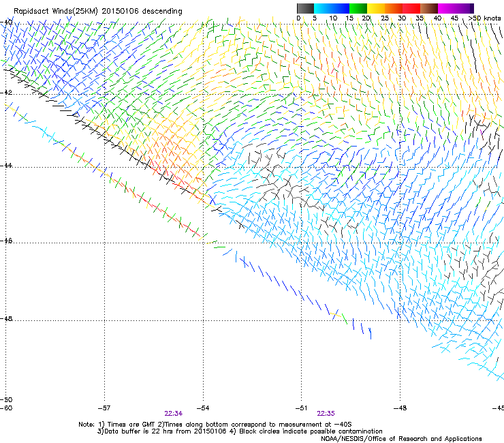Click the longitude label '-51'
This screenshot has width=504, height=443.
[x=301, y=408]
